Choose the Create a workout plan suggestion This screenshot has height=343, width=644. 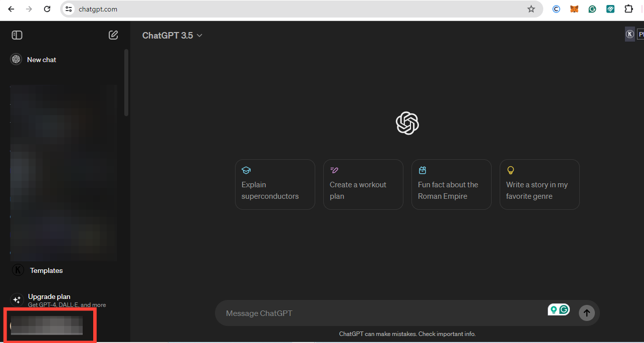(x=363, y=184)
